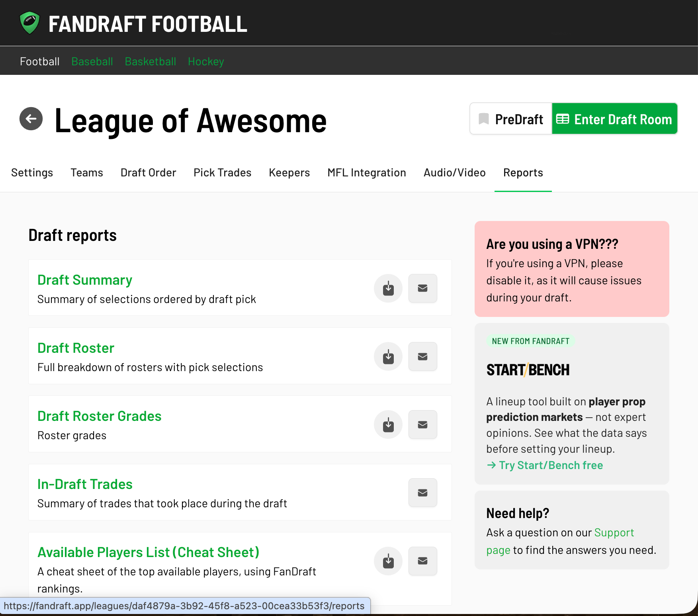The height and width of the screenshot is (616, 698).
Task: Switch to Hockey in the sport nav
Action: (206, 62)
